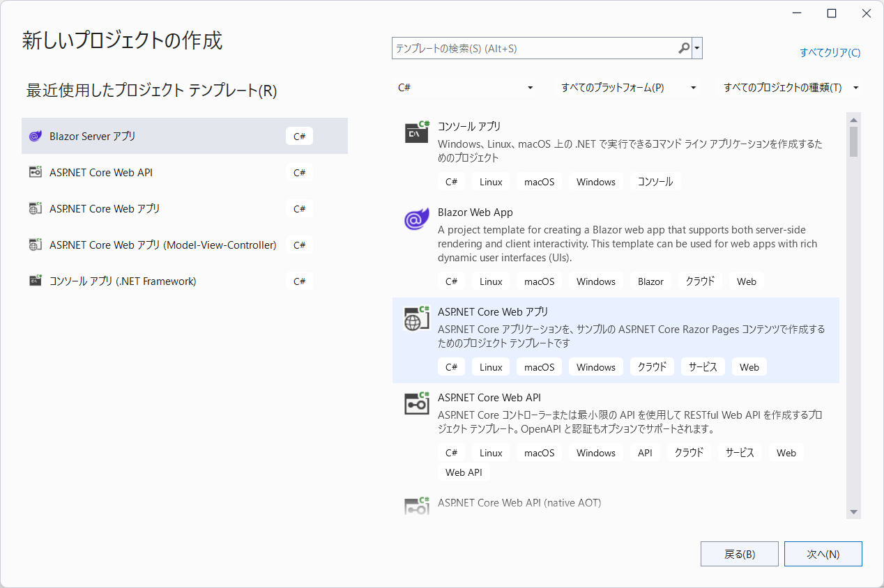Click the ASP.NET Core Web API (native AOT) icon

[417, 506]
